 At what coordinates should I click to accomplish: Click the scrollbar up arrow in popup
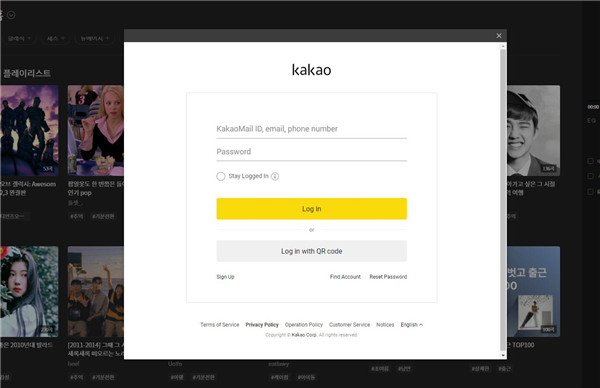(503, 46)
